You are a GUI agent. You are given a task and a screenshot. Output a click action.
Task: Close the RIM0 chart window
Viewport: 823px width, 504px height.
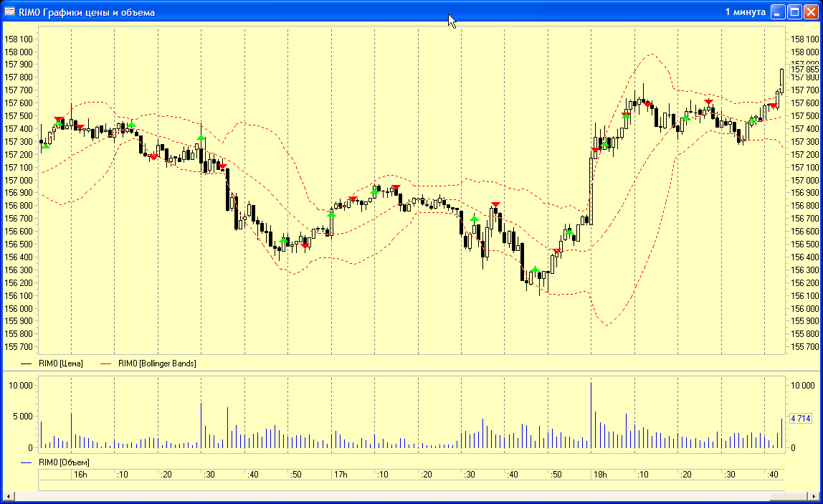point(811,12)
